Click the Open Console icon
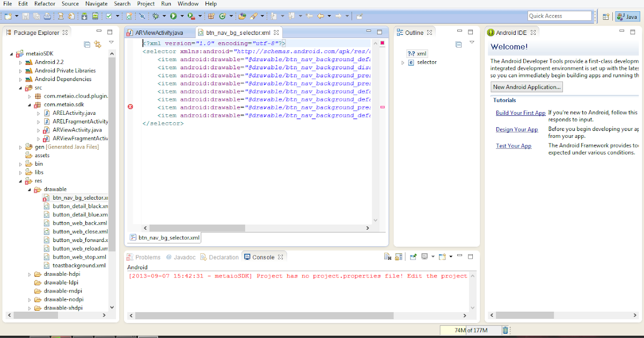The width and height of the screenshot is (644, 338). [442, 256]
